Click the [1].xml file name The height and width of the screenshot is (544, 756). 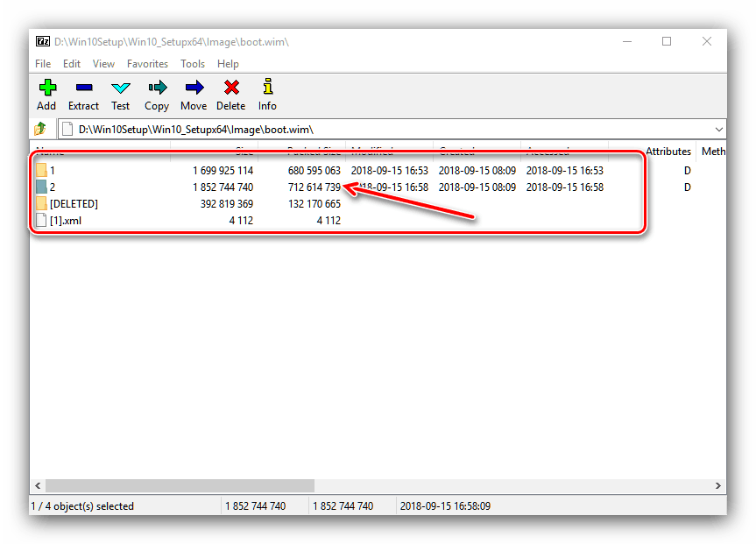click(x=66, y=221)
